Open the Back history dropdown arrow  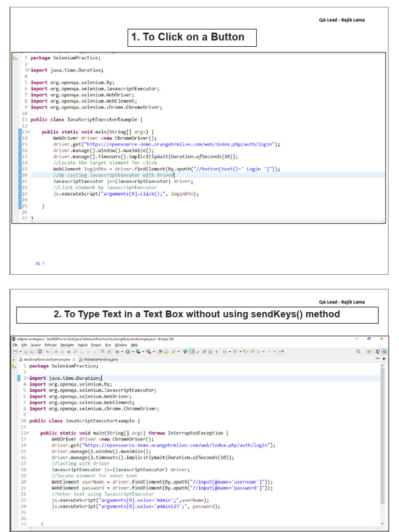(x=263, y=352)
